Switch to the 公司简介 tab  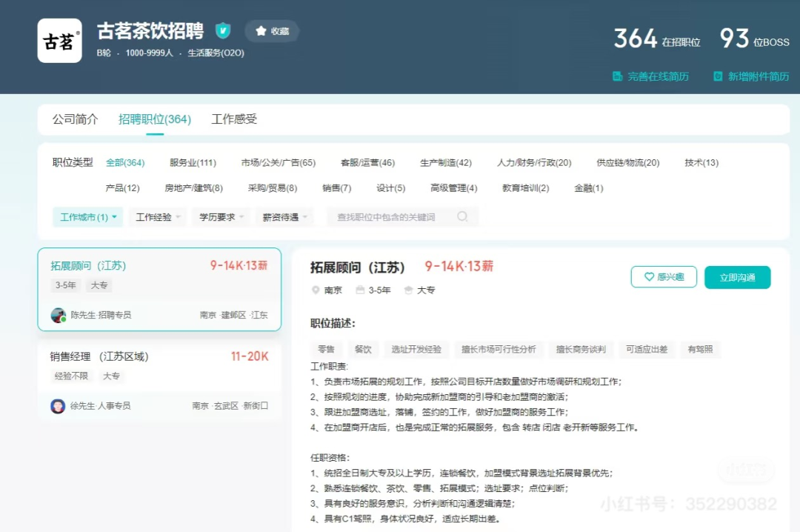point(75,119)
